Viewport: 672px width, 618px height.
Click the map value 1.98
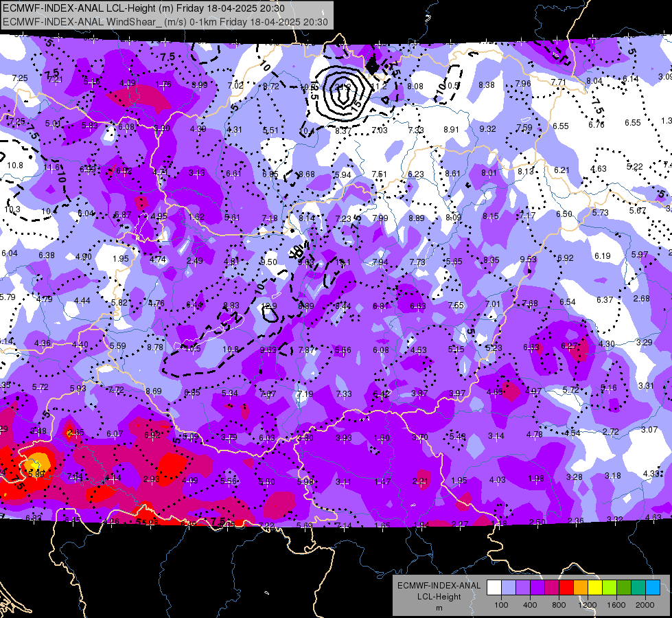click(535, 478)
